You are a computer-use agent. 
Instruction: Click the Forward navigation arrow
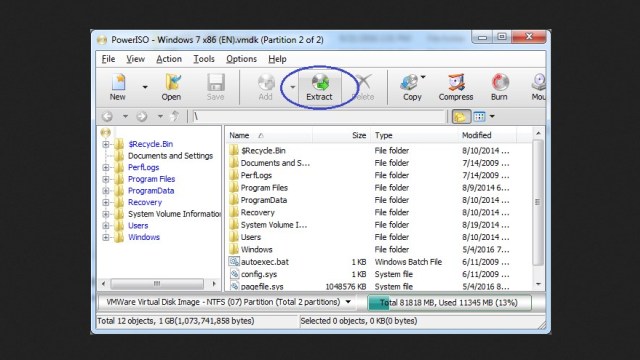pos(142,117)
